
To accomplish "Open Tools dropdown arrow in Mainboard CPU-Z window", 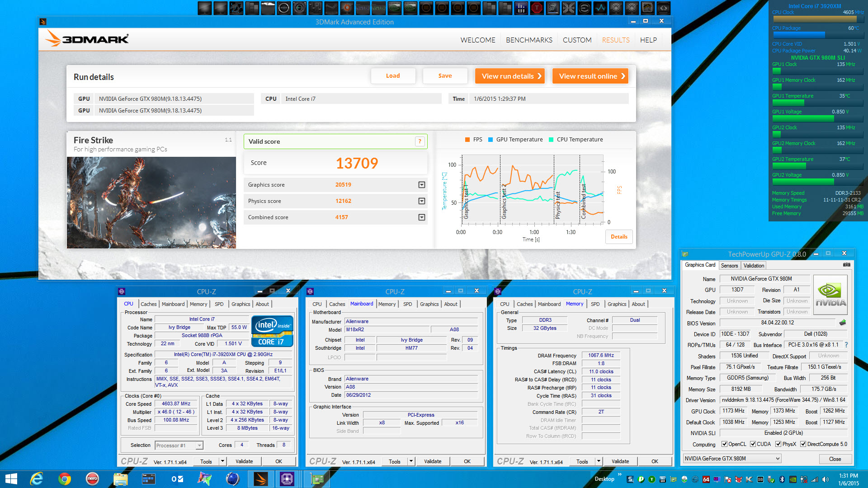I will coord(411,461).
